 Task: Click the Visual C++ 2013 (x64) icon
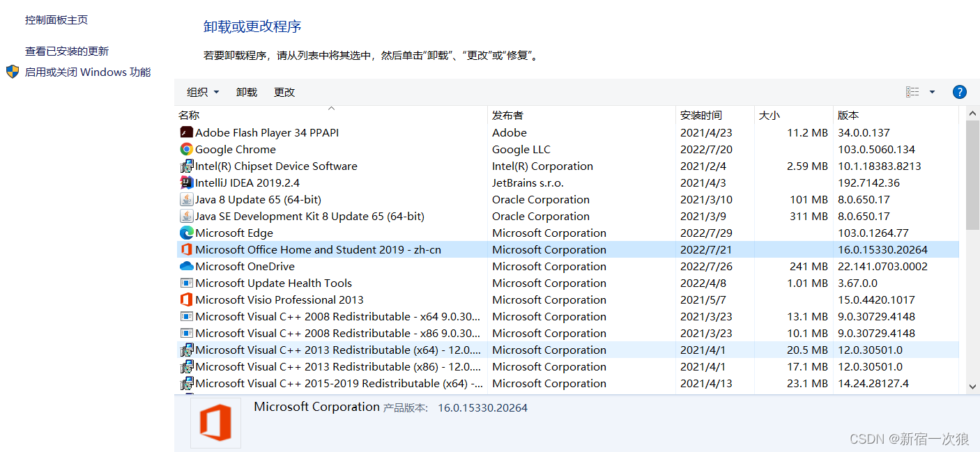coord(186,350)
